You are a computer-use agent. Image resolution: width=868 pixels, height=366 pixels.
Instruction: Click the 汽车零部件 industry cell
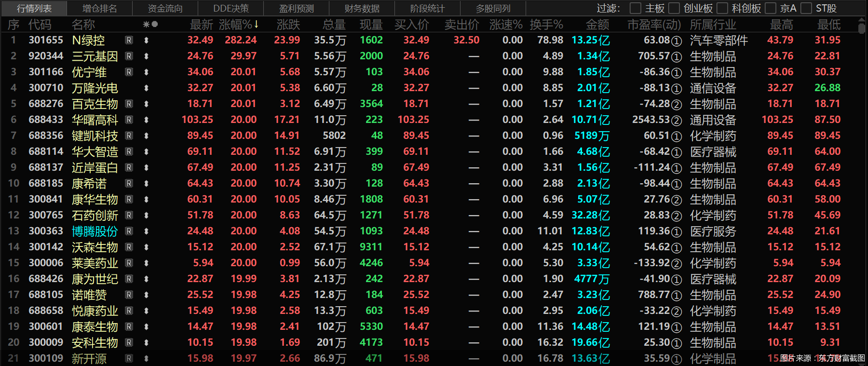click(x=719, y=41)
